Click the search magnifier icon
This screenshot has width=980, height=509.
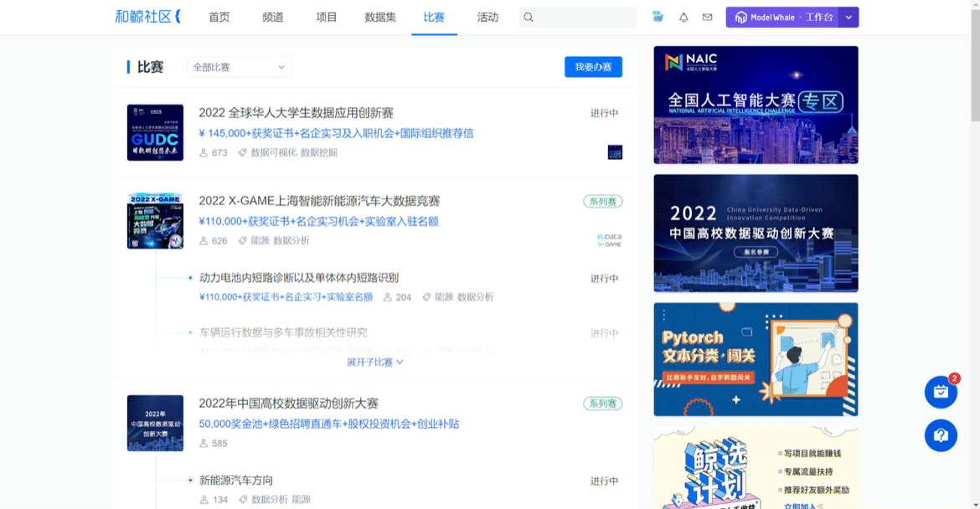[529, 18]
